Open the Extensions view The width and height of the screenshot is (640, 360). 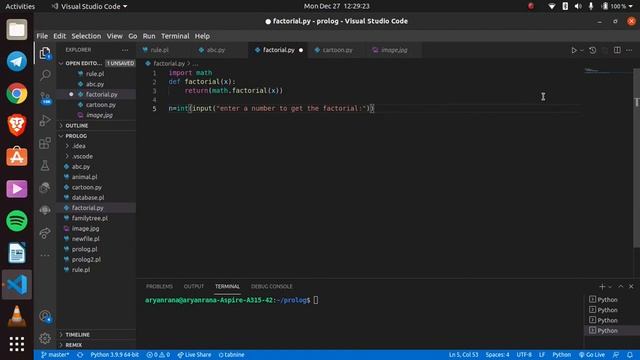point(45,143)
